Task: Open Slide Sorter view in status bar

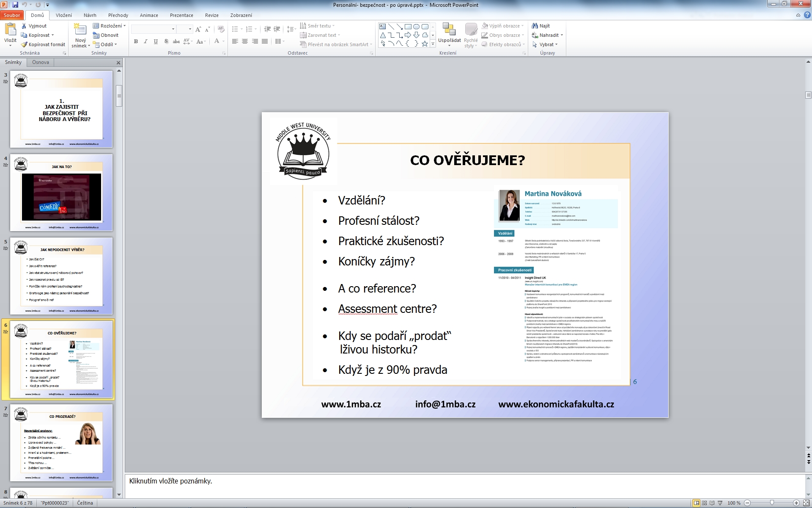Action: 704,503
